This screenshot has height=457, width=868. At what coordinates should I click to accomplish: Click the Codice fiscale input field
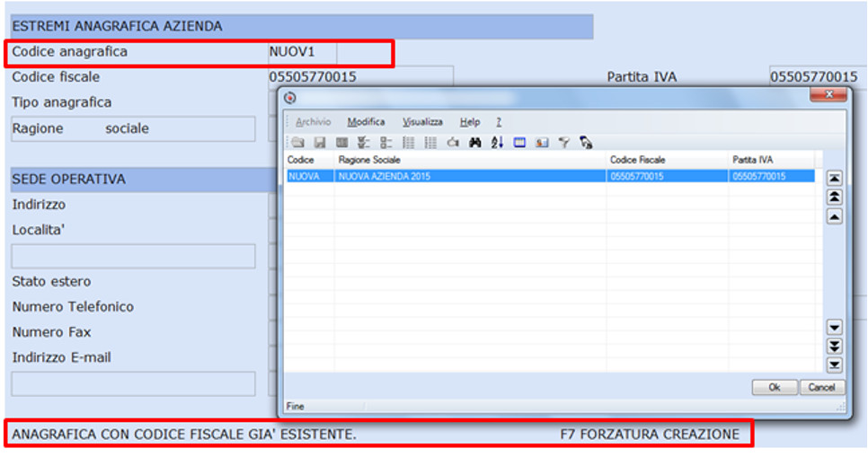(x=360, y=76)
